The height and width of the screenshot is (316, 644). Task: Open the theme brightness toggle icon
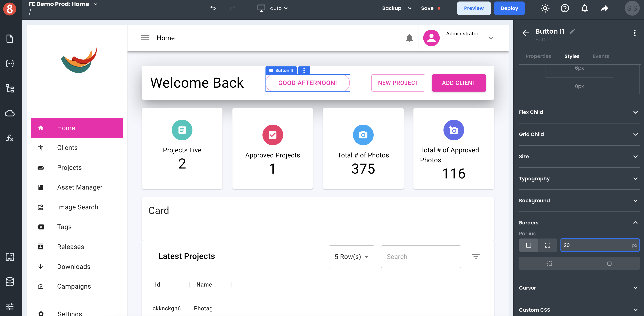(545, 8)
